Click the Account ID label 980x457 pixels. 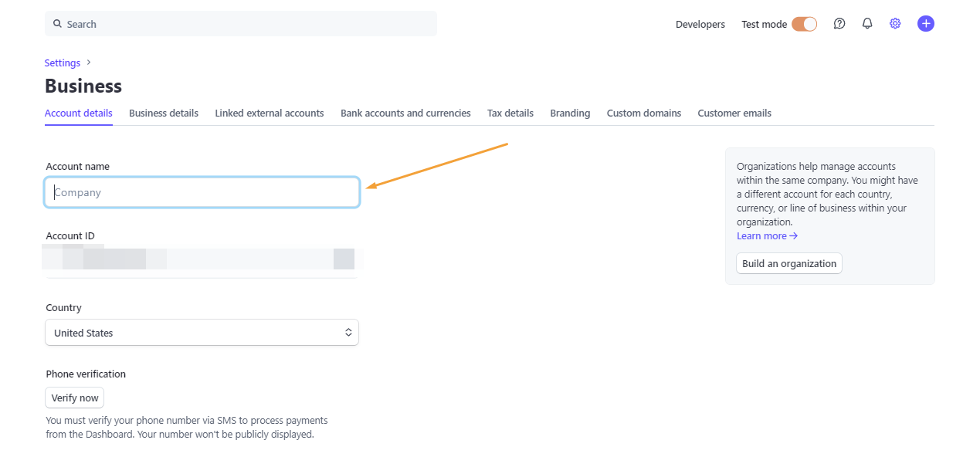click(x=70, y=235)
